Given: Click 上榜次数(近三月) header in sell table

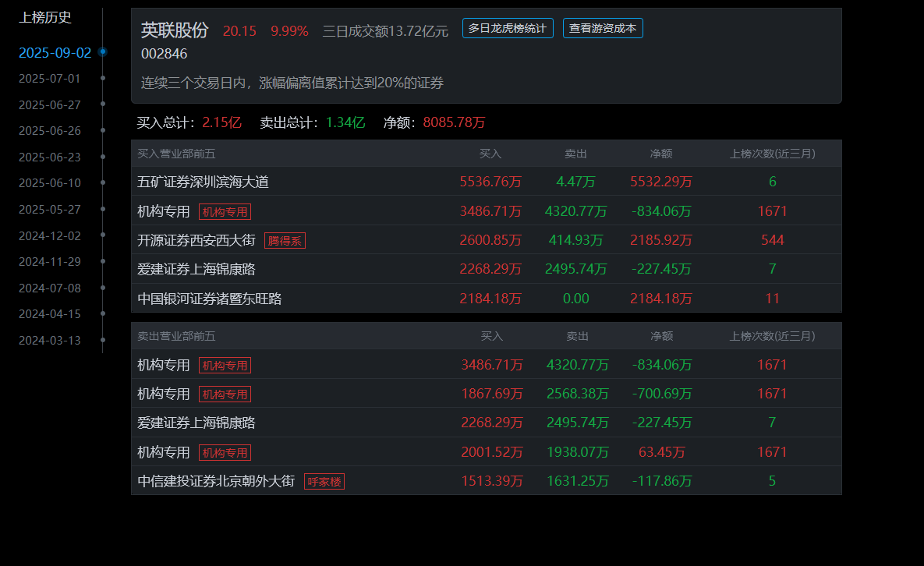Looking at the screenshot, I should (x=773, y=336).
